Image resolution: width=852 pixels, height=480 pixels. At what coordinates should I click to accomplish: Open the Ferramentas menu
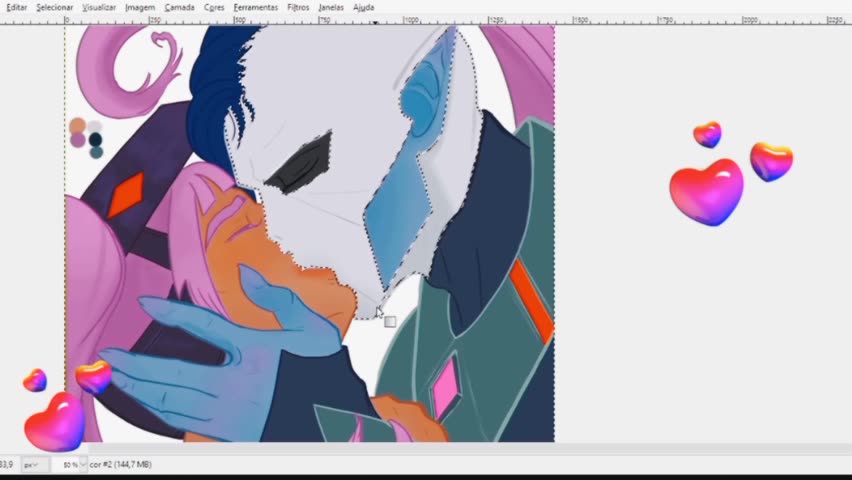pos(255,8)
